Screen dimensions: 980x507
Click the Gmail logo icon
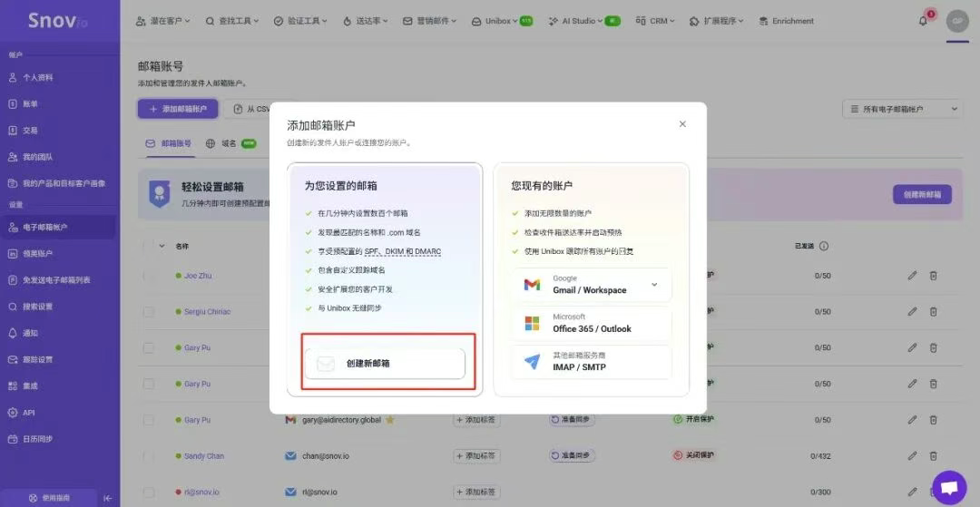(x=532, y=285)
